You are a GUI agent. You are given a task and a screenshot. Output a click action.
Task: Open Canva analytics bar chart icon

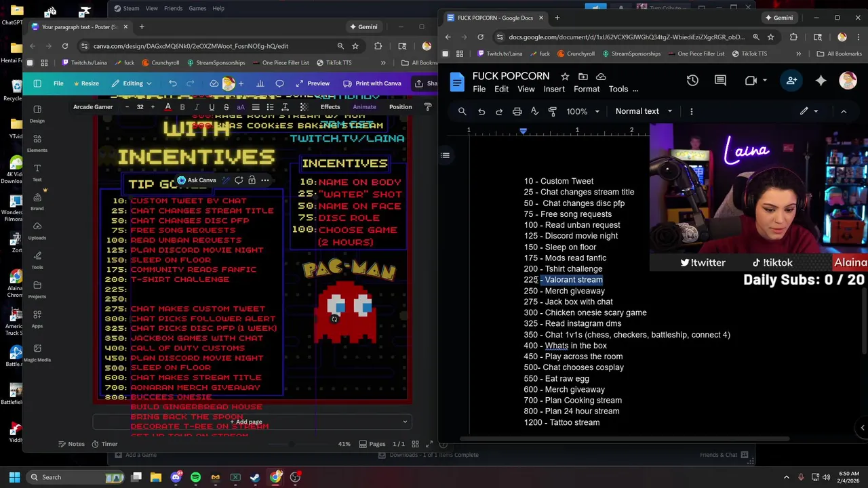[x=260, y=83]
